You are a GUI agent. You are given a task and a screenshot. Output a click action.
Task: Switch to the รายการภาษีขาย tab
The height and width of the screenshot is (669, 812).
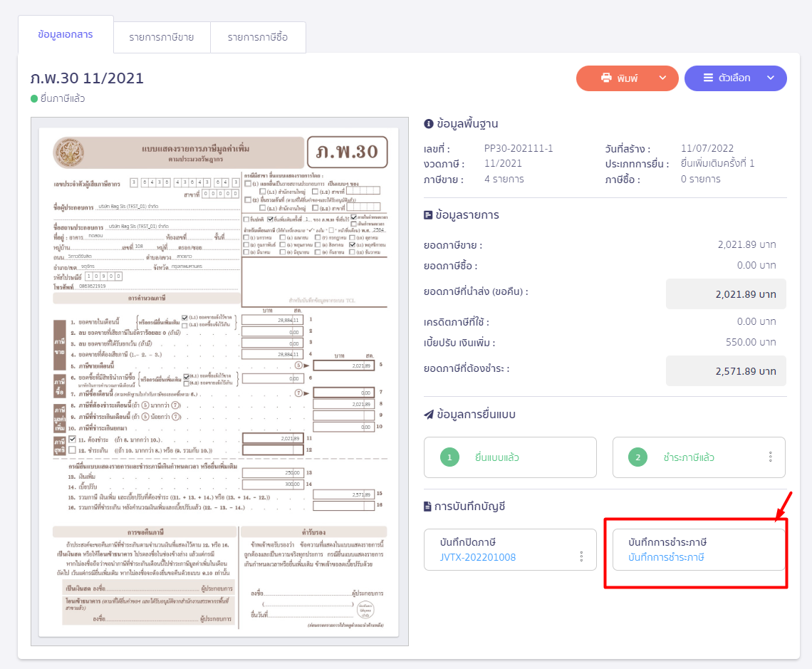[x=162, y=37]
